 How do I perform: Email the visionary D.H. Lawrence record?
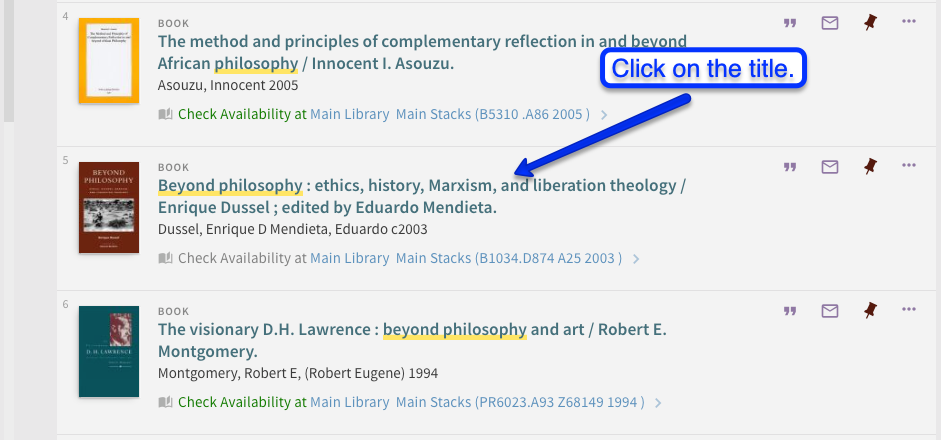point(829,311)
